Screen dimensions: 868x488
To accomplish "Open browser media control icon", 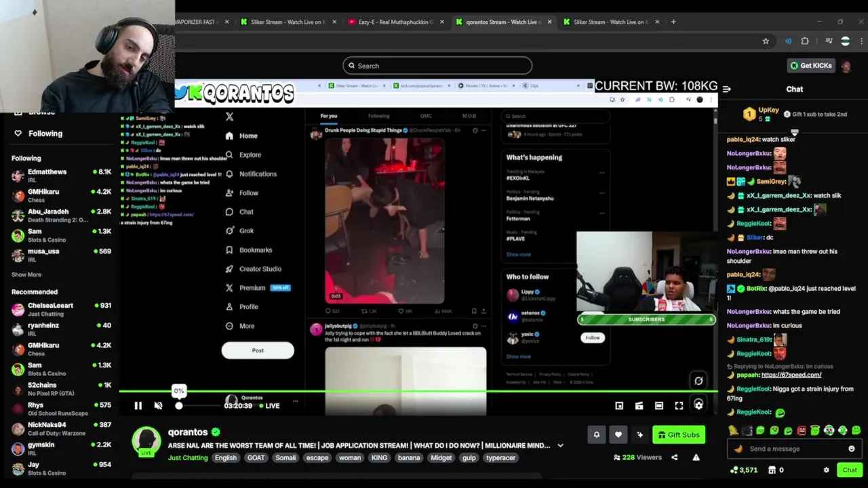I will click(829, 41).
